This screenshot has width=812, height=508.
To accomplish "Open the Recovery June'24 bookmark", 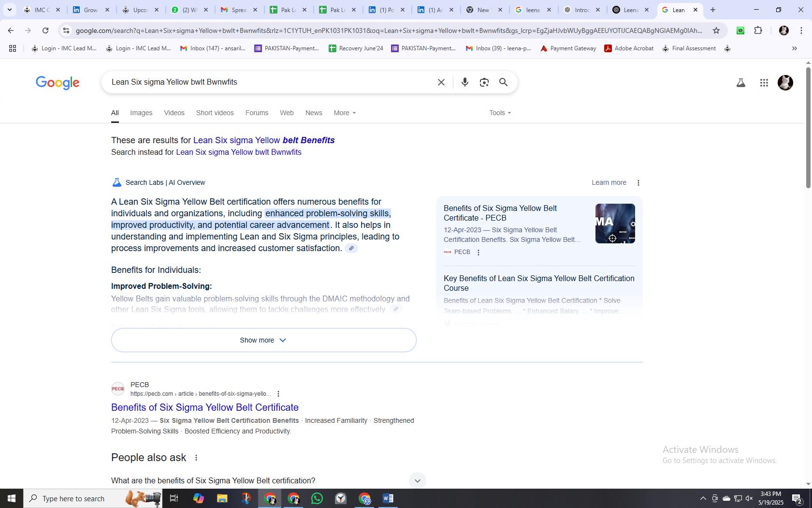I will [356, 48].
